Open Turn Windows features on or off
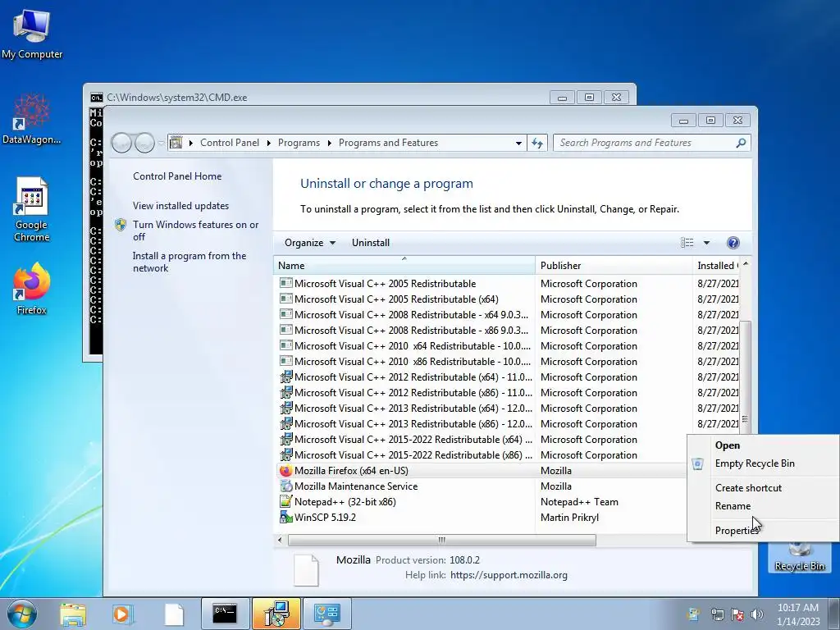This screenshot has height=630, width=840. (x=195, y=231)
